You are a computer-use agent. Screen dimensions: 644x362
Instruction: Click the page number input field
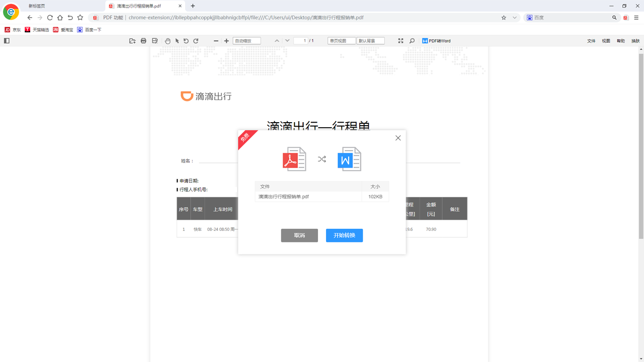[x=301, y=41]
